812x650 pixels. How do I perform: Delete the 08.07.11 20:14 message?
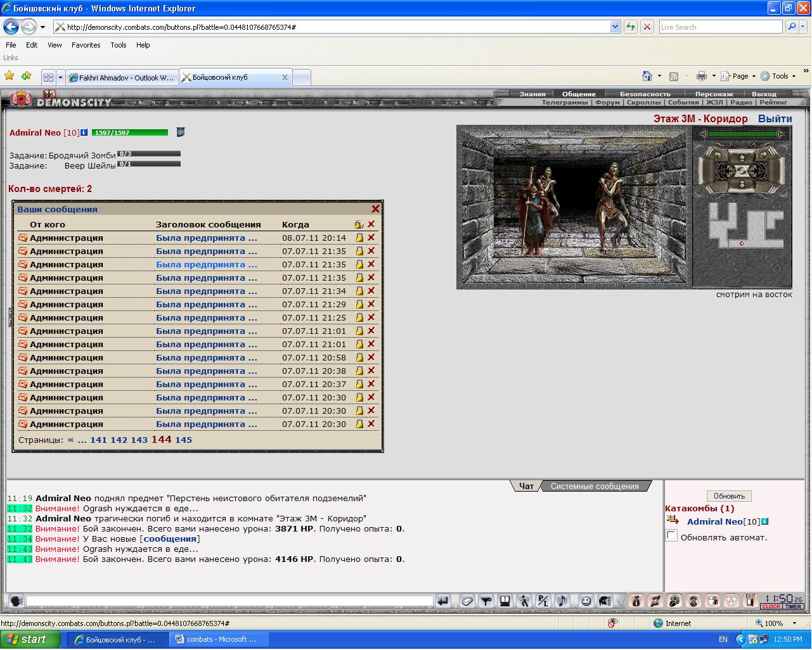(x=371, y=238)
